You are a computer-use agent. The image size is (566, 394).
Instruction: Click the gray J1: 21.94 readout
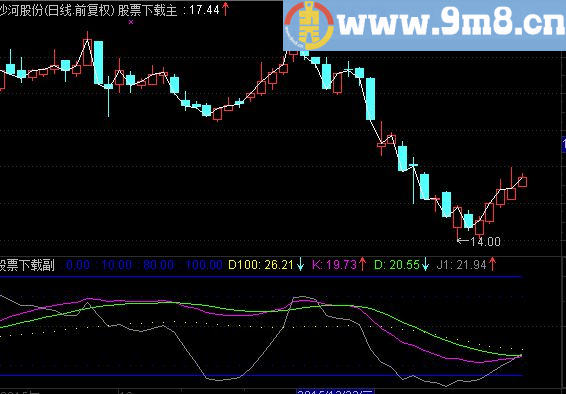[462, 266]
